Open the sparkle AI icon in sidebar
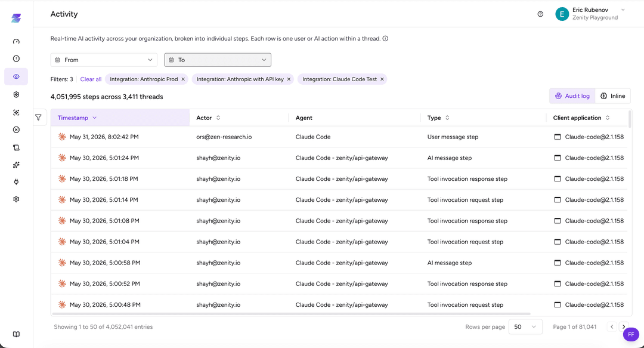 tap(16, 165)
